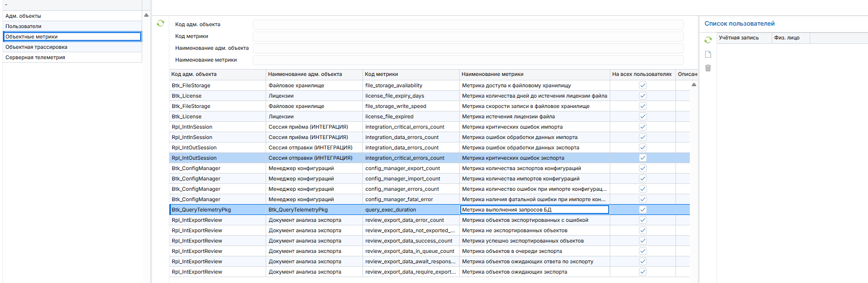Refresh the Список пользователей panel
The width and height of the screenshot is (868, 283).
coord(708,40)
